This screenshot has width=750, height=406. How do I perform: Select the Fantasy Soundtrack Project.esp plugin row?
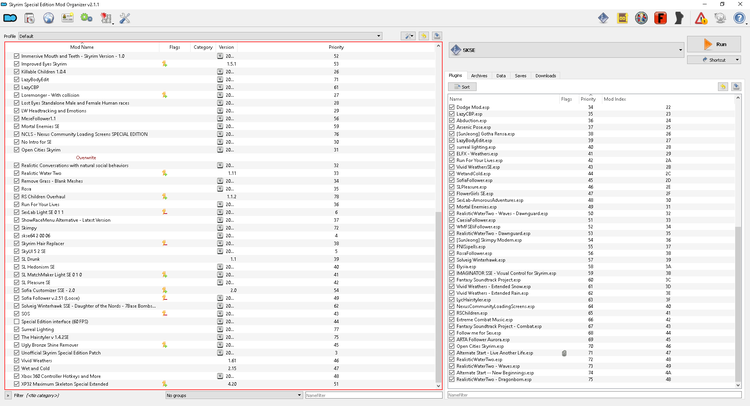(x=592, y=280)
